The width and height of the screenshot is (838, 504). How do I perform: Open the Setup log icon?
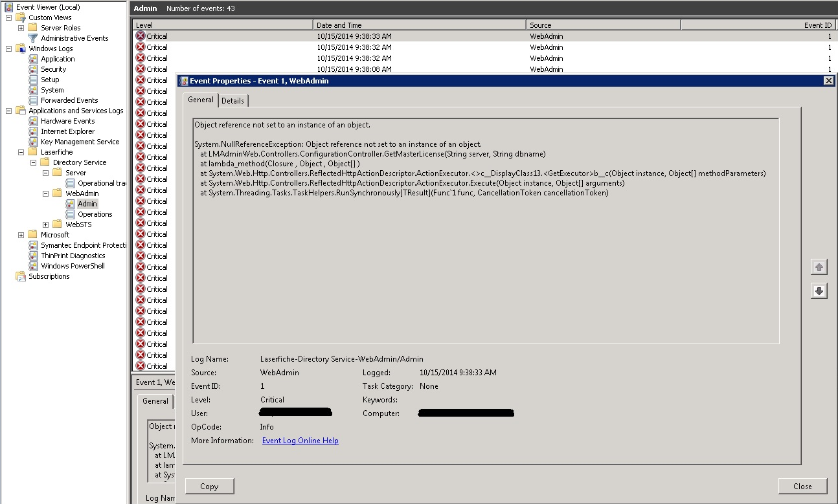[33, 80]
